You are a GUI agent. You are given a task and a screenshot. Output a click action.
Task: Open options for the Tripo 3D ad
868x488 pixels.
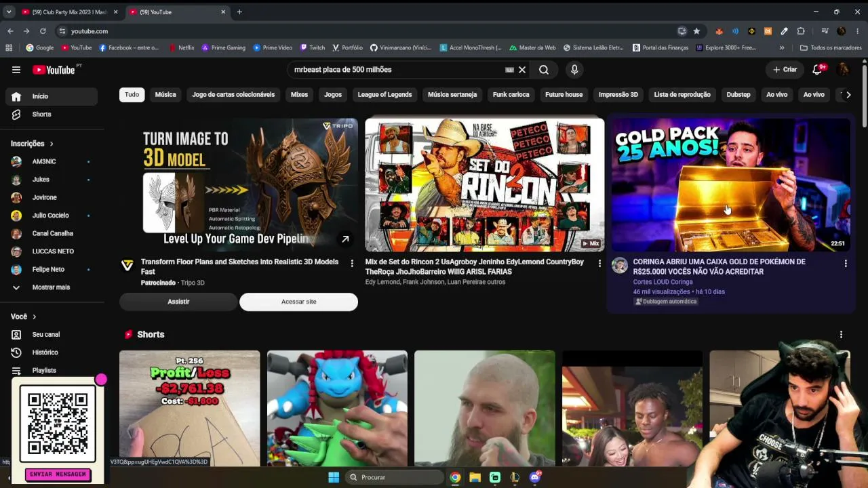352,263
